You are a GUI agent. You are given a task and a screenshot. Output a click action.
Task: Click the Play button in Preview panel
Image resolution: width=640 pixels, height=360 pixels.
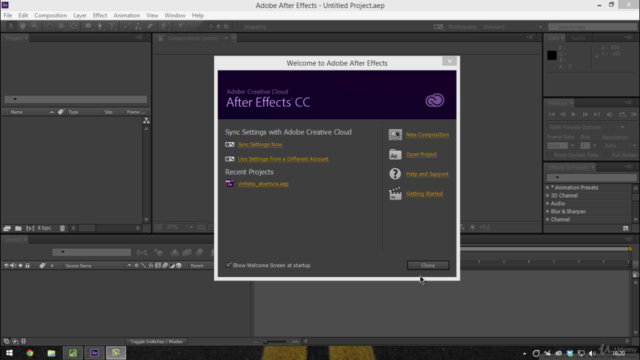click(573, 114)
